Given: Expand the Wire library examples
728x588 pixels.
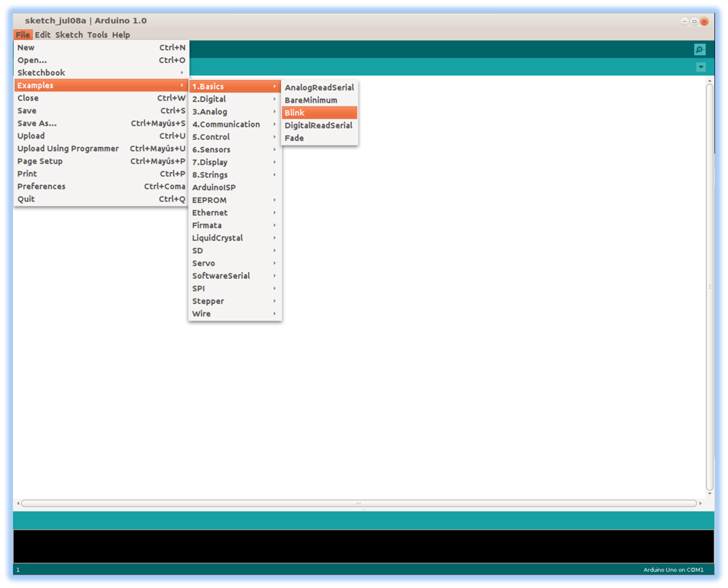Looking at the screenshot, I should 235,314.
